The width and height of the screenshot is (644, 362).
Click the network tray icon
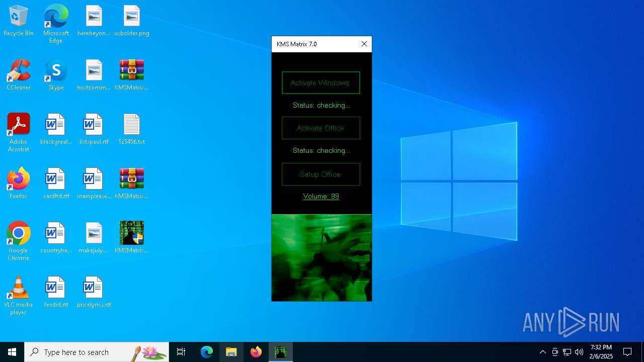[x=567, y=352]
